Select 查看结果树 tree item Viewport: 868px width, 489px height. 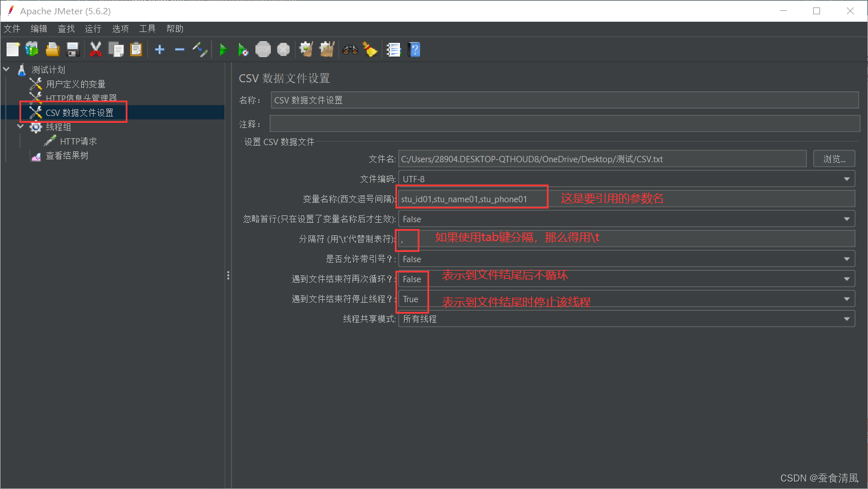(x=67, y=155)
